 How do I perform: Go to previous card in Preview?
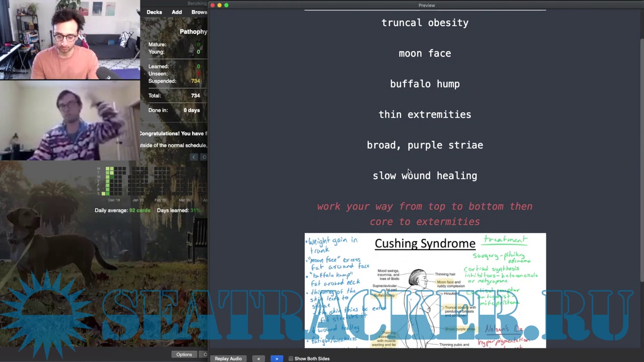259,358
